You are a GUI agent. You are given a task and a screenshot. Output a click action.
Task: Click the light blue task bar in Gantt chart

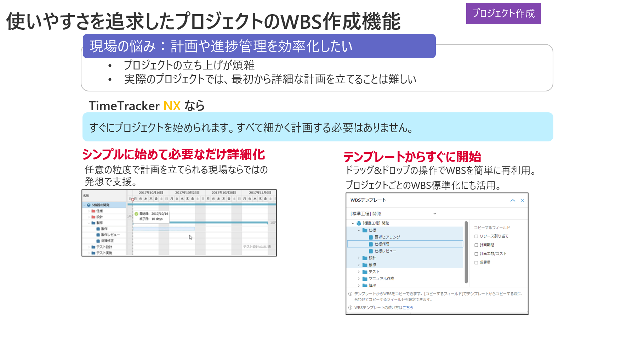click(164, 229)
